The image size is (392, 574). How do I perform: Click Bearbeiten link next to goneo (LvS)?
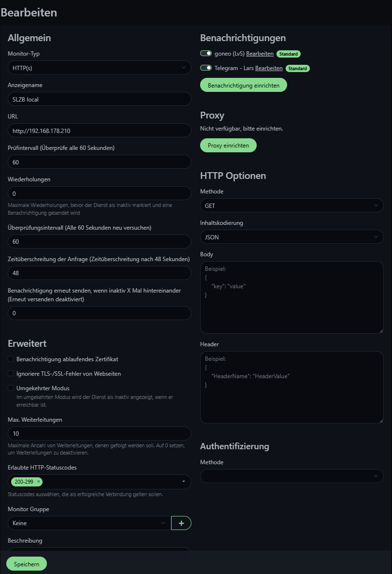click(x=260, y=54)
